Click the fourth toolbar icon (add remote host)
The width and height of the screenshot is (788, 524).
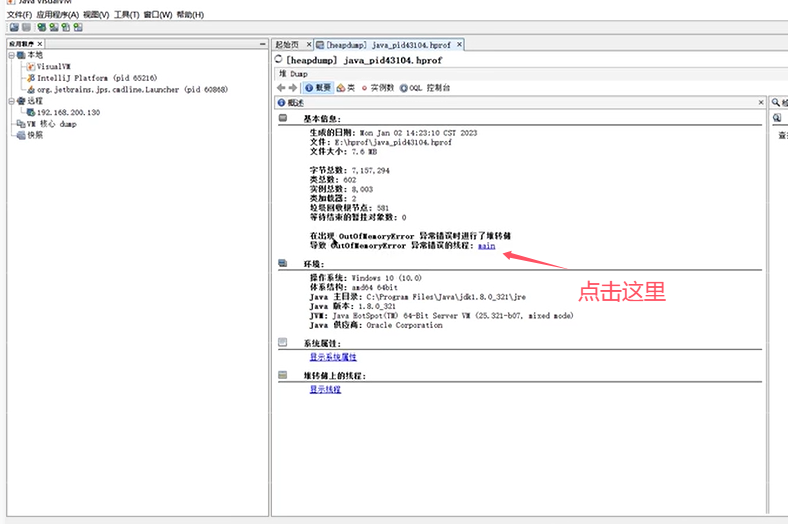(54, 27)
